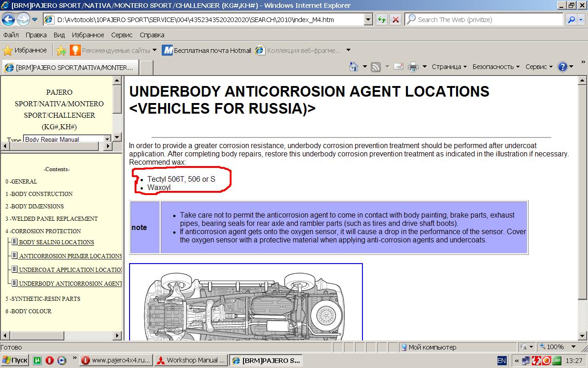This screenshot has width=588, height=368.
Task: Toggle the EN language indicator in taskbar
Action: click(x=502, y=360)
